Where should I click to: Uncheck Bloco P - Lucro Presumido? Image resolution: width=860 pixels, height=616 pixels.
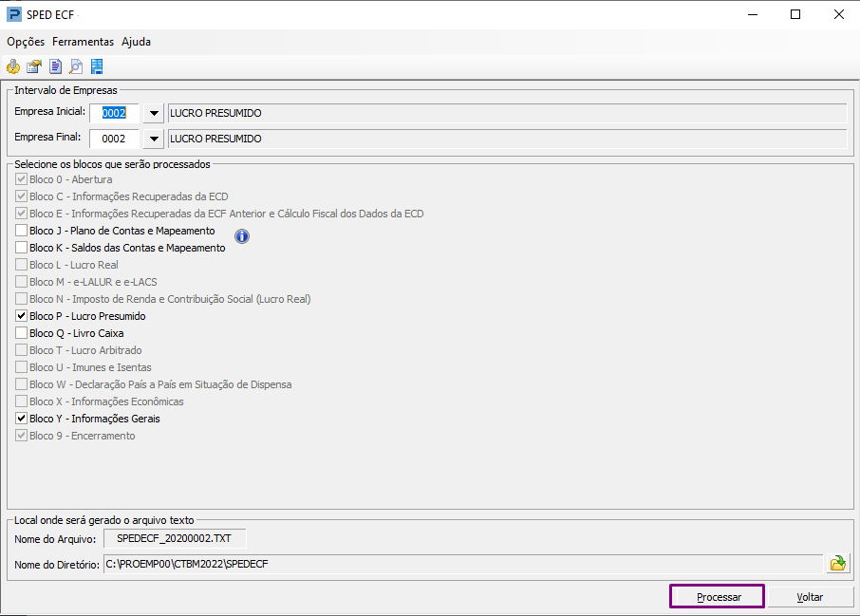[22, 316]
